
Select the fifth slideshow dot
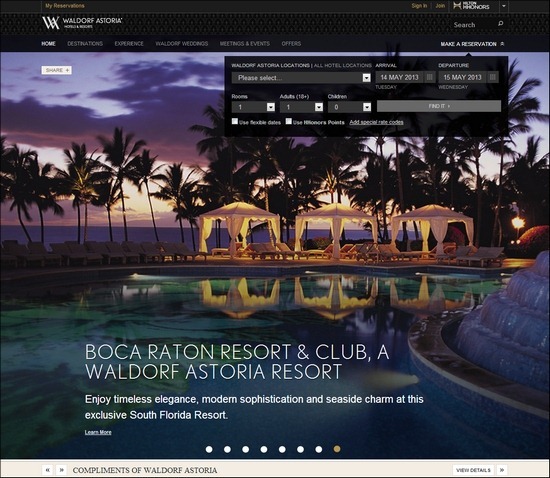[x=282, y=449]
